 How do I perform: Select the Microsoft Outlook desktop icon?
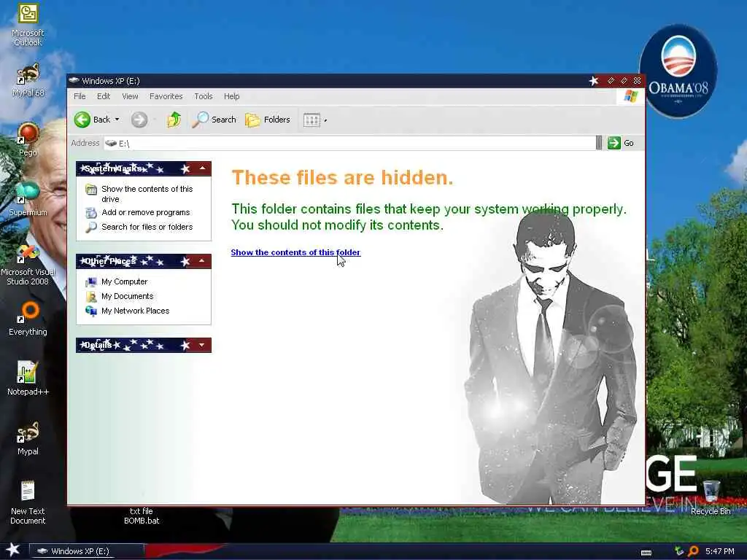pyautogui.click(x=28, y=13)
